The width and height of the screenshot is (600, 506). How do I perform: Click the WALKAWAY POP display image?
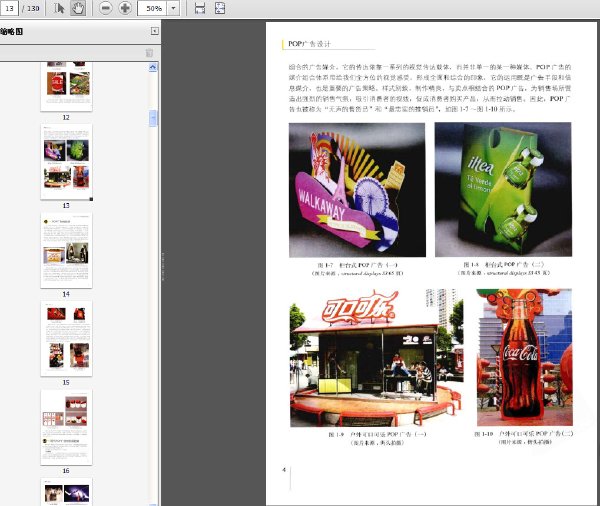coord(357,190)
